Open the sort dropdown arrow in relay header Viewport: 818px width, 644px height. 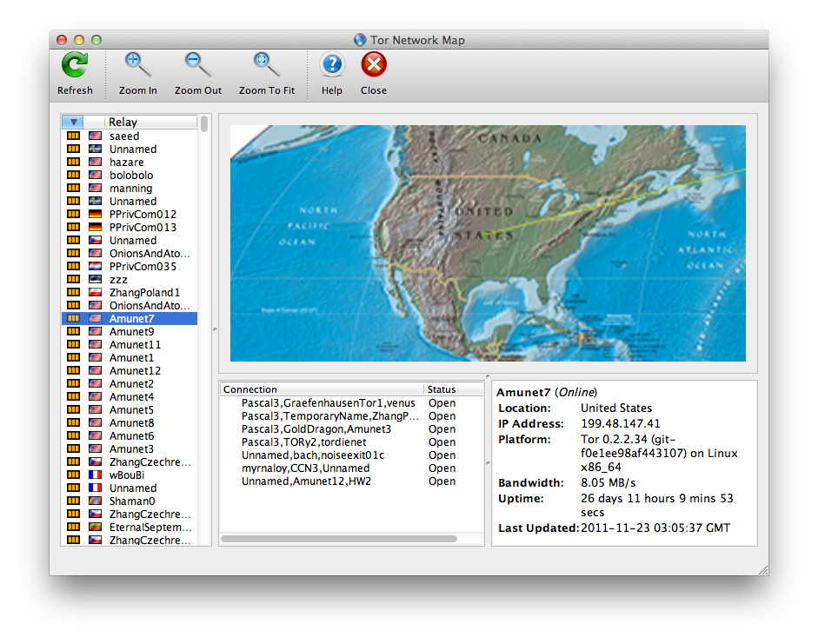coord(74,123)
